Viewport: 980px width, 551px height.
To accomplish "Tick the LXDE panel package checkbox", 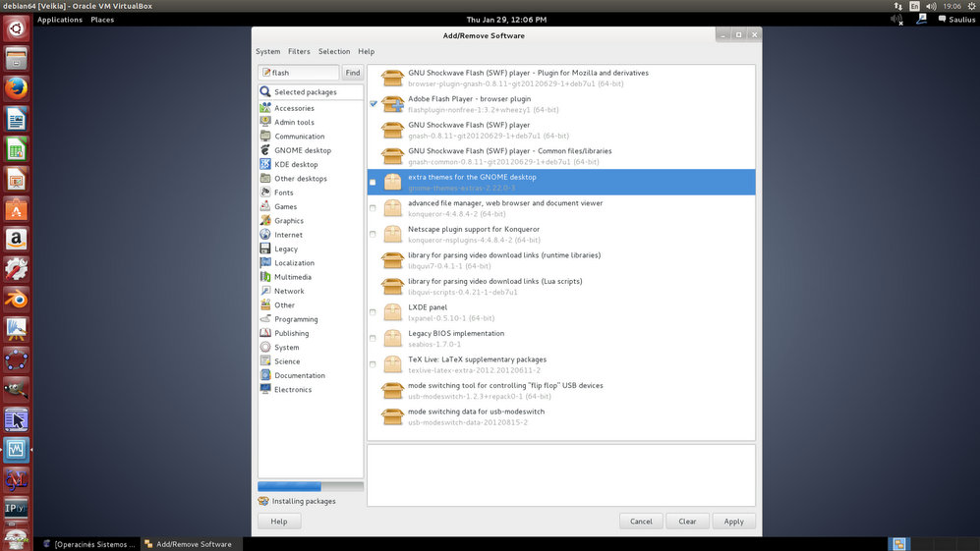I will (373, 312).
